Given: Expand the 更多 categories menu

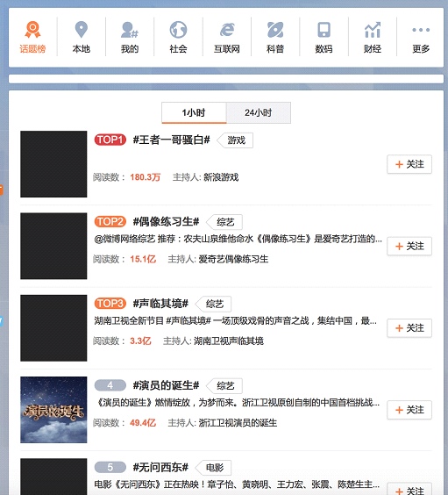Looking at the screenshot, I should [x=421, y=37].
